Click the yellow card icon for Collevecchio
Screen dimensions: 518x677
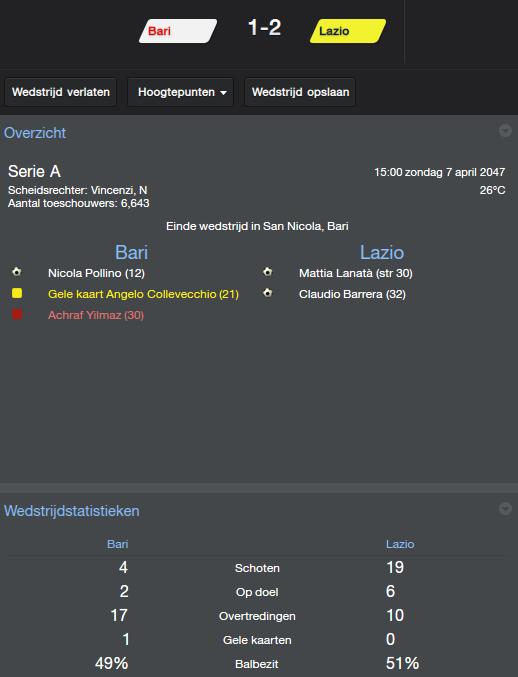click(x=17, y=294)
